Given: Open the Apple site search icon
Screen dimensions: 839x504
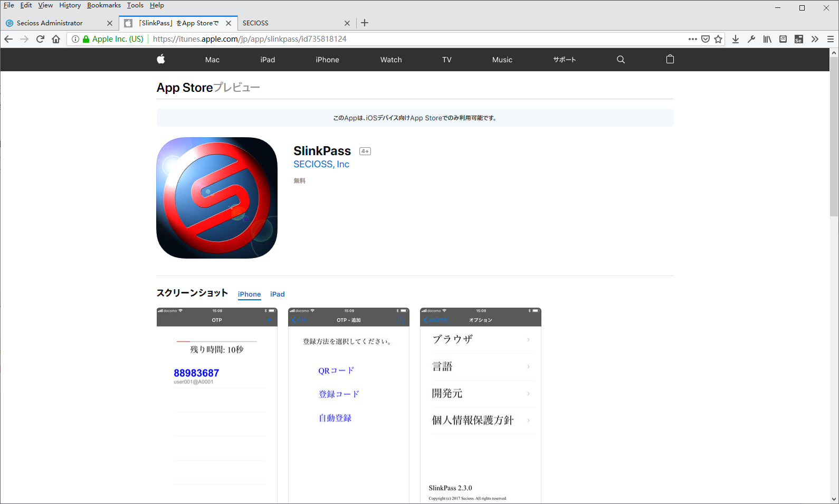Looking at the screenshot, I should tap(621, 60).
